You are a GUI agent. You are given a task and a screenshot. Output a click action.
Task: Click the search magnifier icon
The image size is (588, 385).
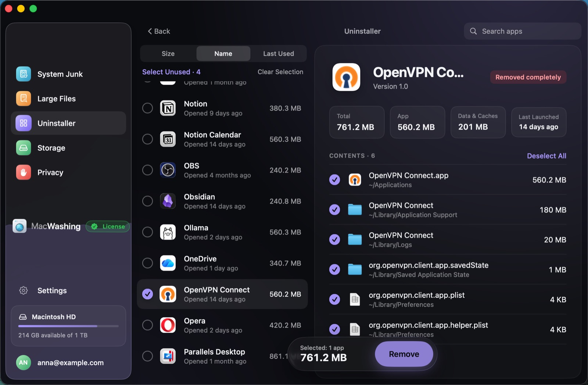pos(473,31)
